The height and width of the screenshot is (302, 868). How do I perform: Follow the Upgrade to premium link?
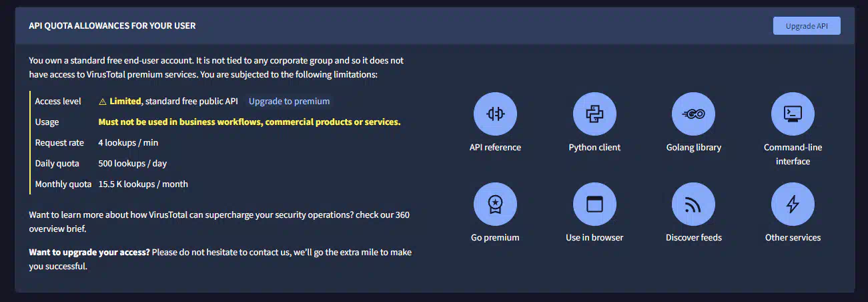click(289, 102)
